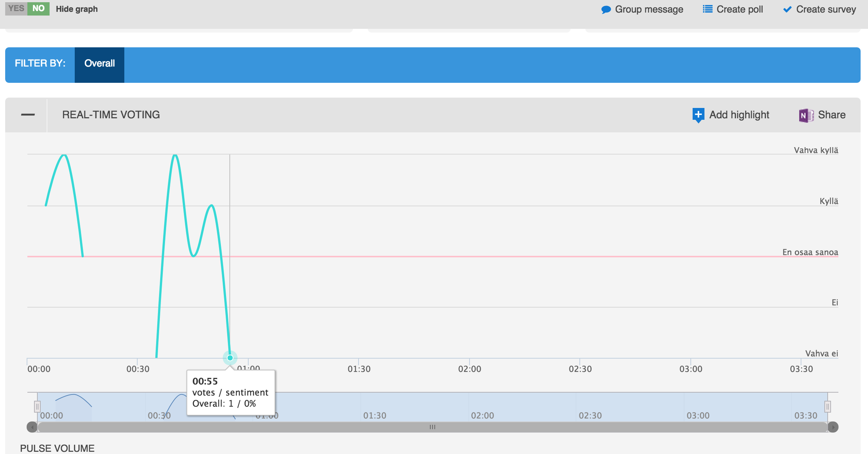
Task: Open the Create survey link
Action: tap(826, 9)
